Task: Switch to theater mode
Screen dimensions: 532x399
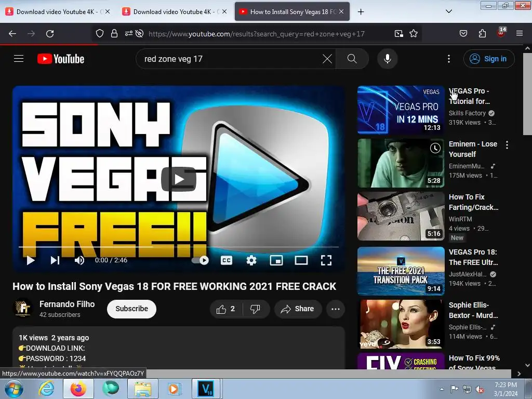Action: (x=301, y=260)
